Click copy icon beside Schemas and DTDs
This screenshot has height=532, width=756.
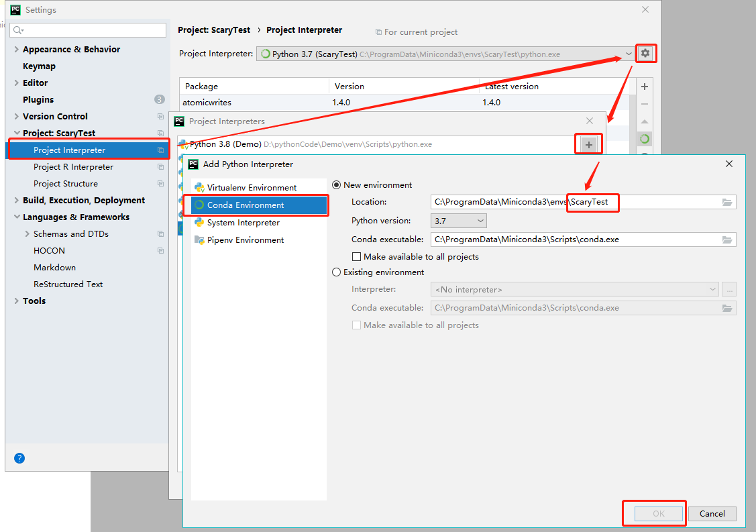tap(160, 234)
